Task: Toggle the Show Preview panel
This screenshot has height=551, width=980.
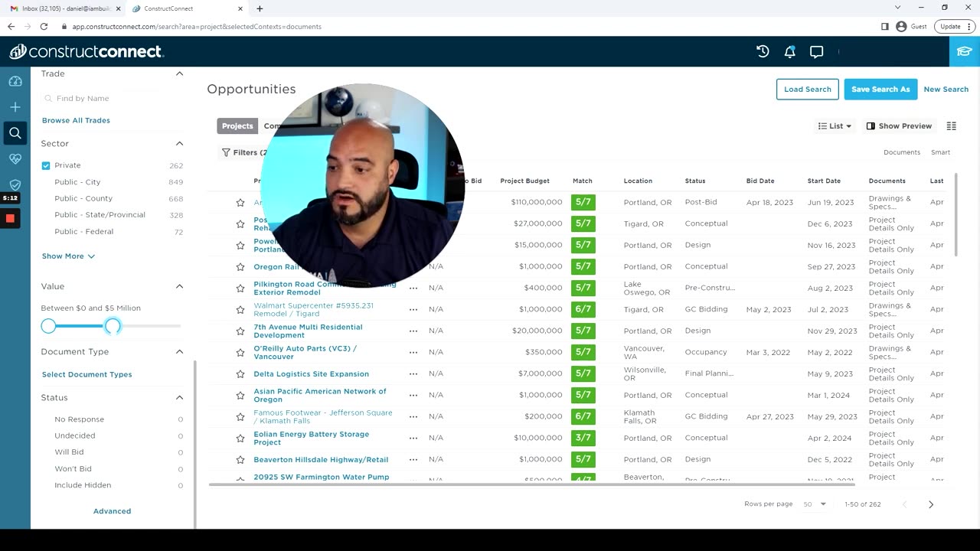Action: [x=899, y=126]
